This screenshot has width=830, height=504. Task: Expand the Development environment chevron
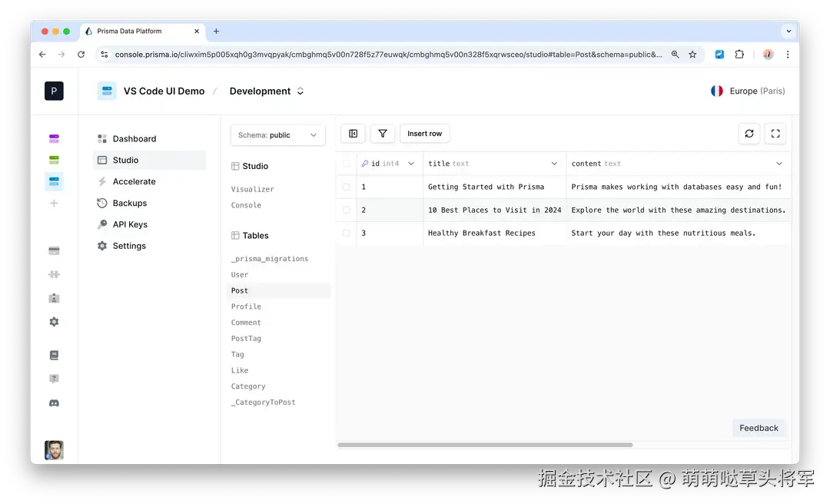[299, 91]
